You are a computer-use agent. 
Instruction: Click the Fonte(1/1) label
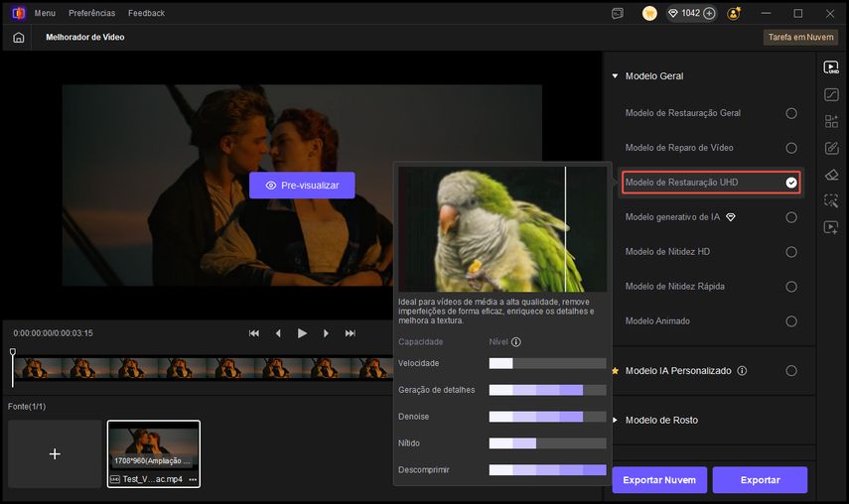pyautogui.click(x=27, y=406)
